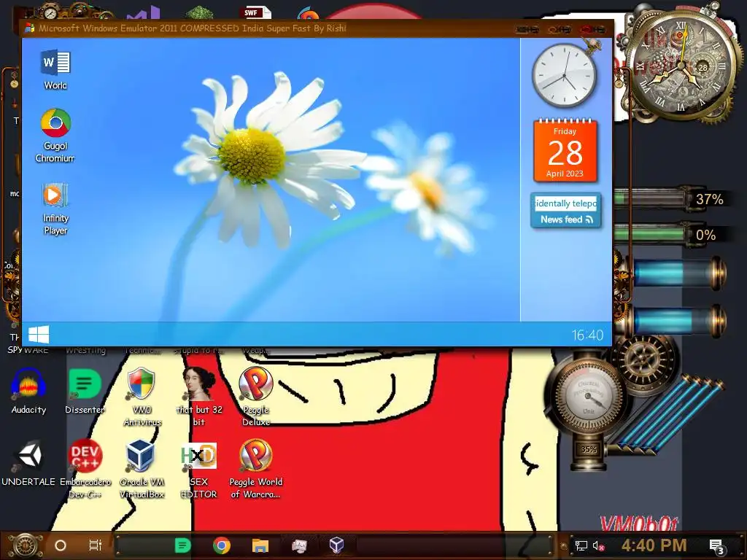The width and height of the screenshot is (747, 560).
Task: Click the emulator's Windows Start button
Action: pyautogui.click(x=39, y=334)
